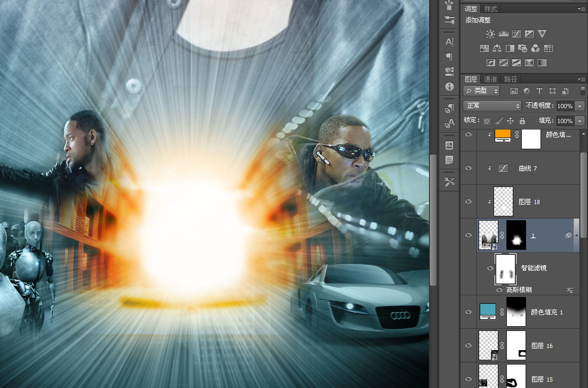Add a Vibrance adjustment
The image size is (588, 388).
coord(542,34)
